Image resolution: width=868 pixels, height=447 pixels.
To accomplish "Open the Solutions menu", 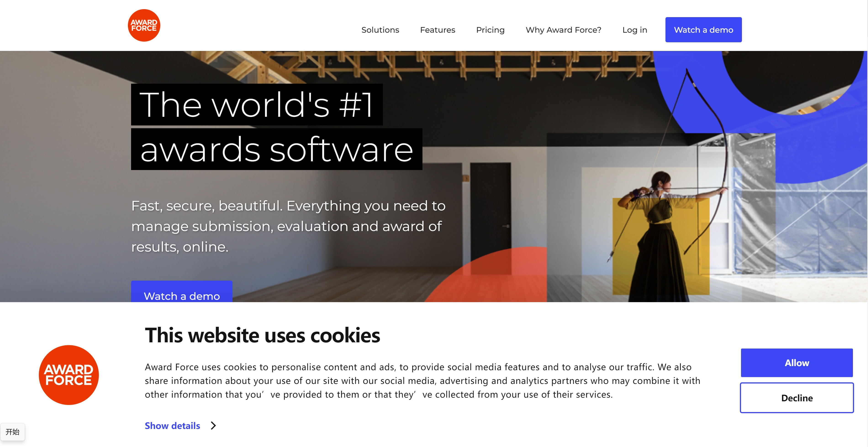I will tap(380, 30).
